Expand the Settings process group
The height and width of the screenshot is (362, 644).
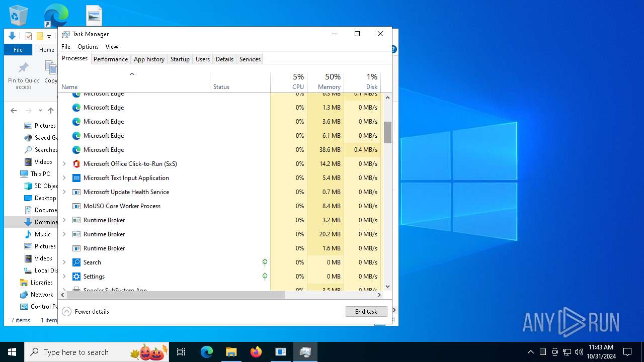tap(64, 277)
